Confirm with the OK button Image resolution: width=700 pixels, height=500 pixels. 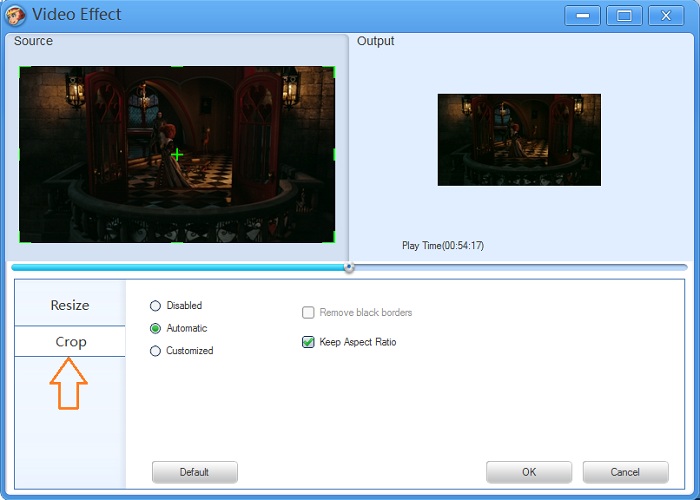(x=529, y=472)
